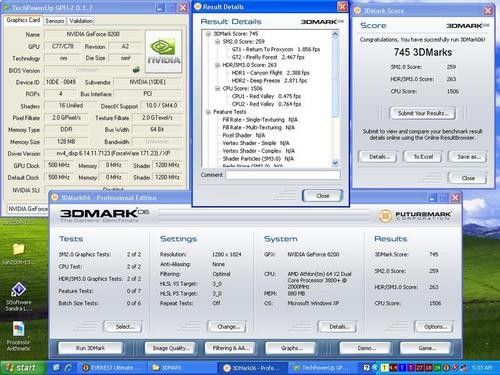Click the Game button
This screenshot has width=500, height=375.
(426, 348)
